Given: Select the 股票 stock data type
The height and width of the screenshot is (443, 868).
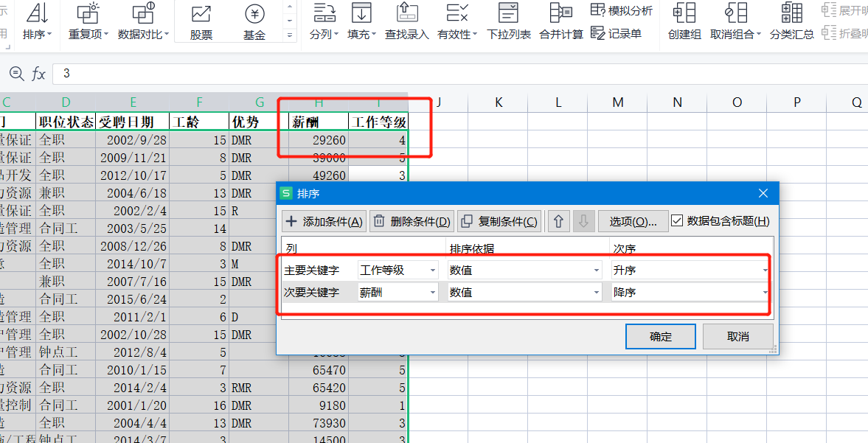Looking at the screenshot, I should coord(201,22).
